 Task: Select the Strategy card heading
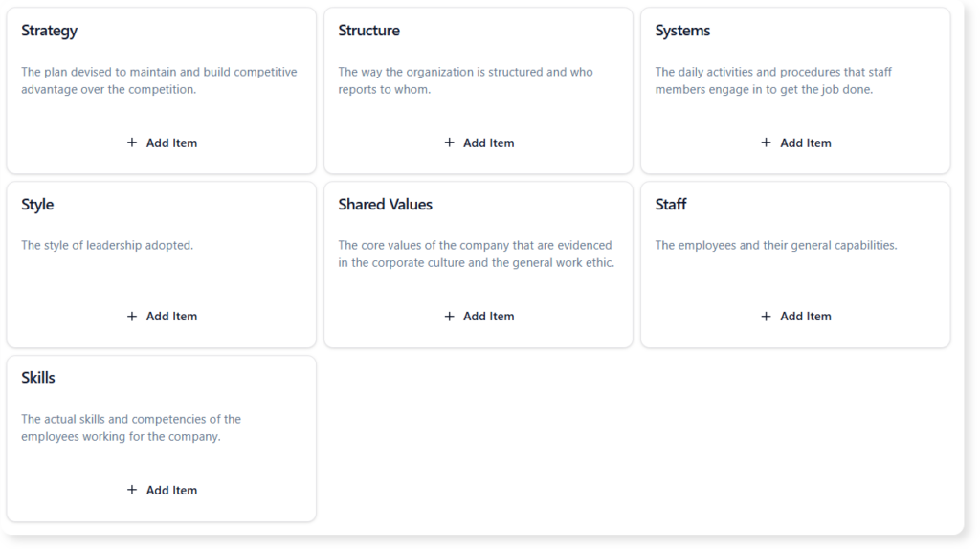pyautogui.click(x=50, y=31)
